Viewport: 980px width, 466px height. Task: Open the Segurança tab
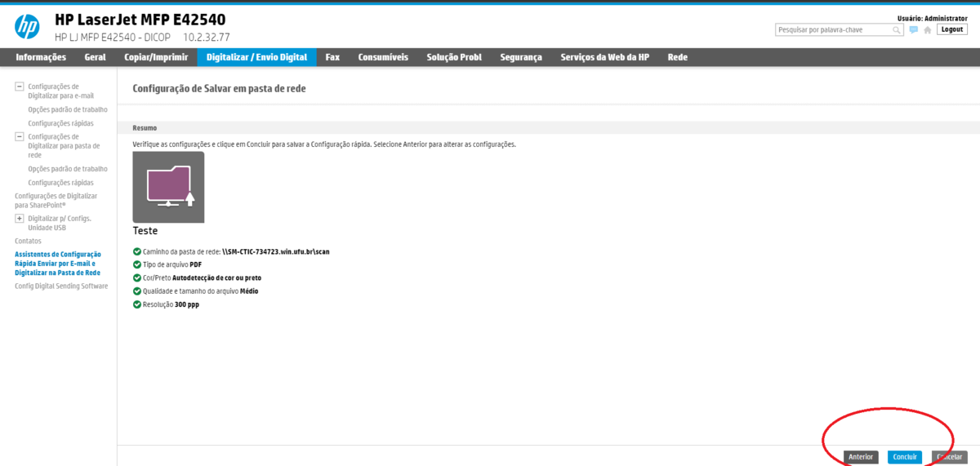[520, 57]
